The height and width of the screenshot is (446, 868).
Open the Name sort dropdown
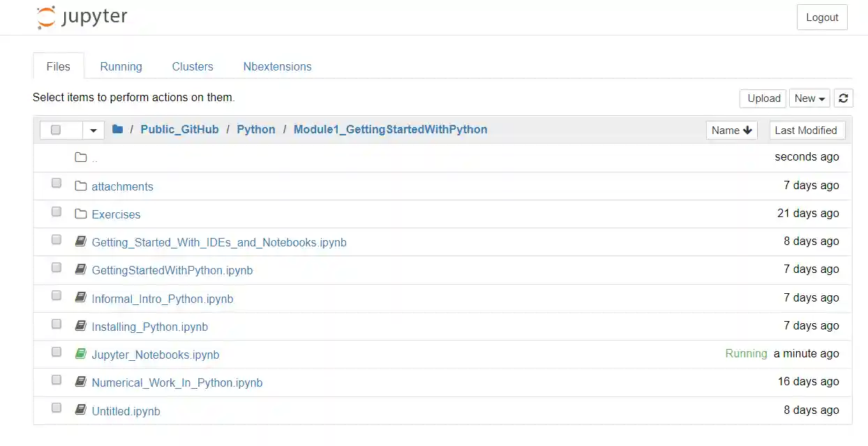tap(731, 130)
